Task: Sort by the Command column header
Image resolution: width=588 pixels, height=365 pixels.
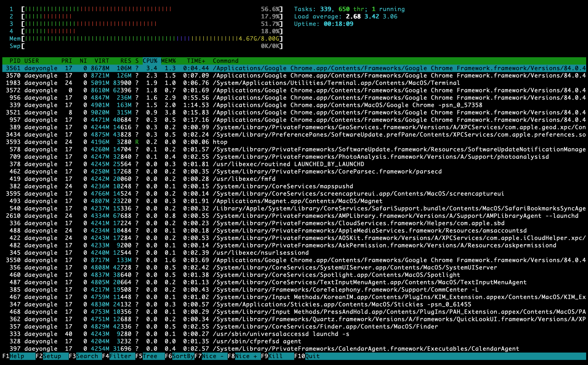Action: pos(225,61)
